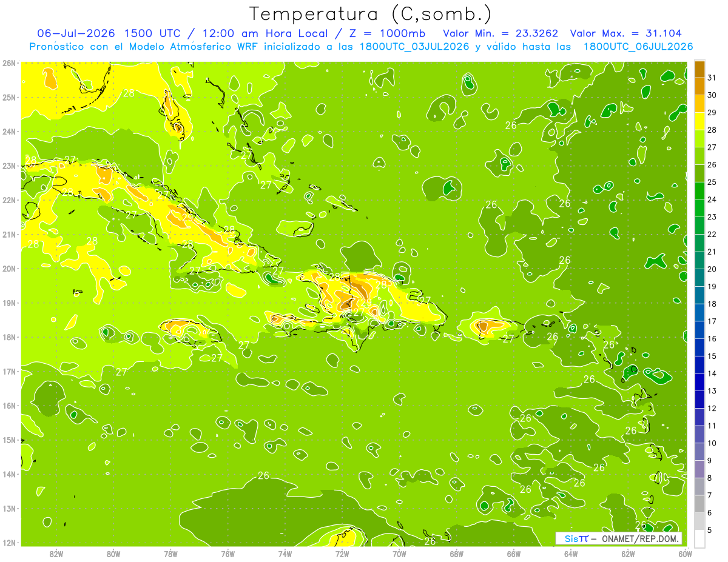Click the '17N' latitude label

(x=8, y=371)
